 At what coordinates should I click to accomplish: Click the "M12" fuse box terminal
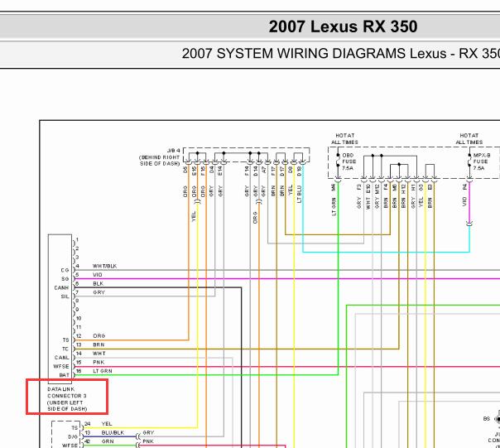pos(377,189)
